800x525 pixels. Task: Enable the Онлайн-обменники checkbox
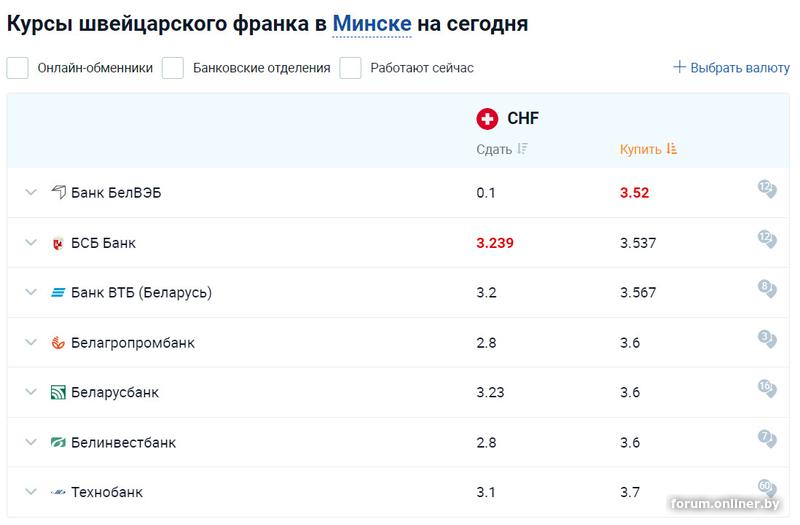tap(17, 68)
